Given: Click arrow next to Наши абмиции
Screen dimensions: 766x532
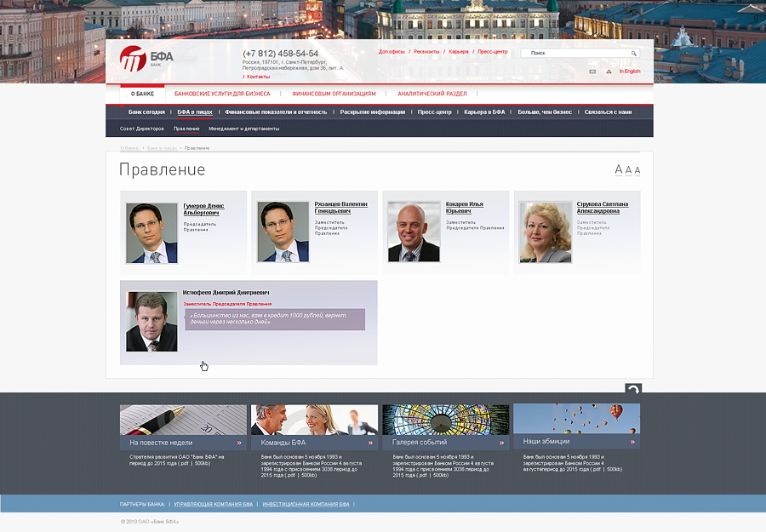Looking at the screenshot, I should (x=632, y=442).
